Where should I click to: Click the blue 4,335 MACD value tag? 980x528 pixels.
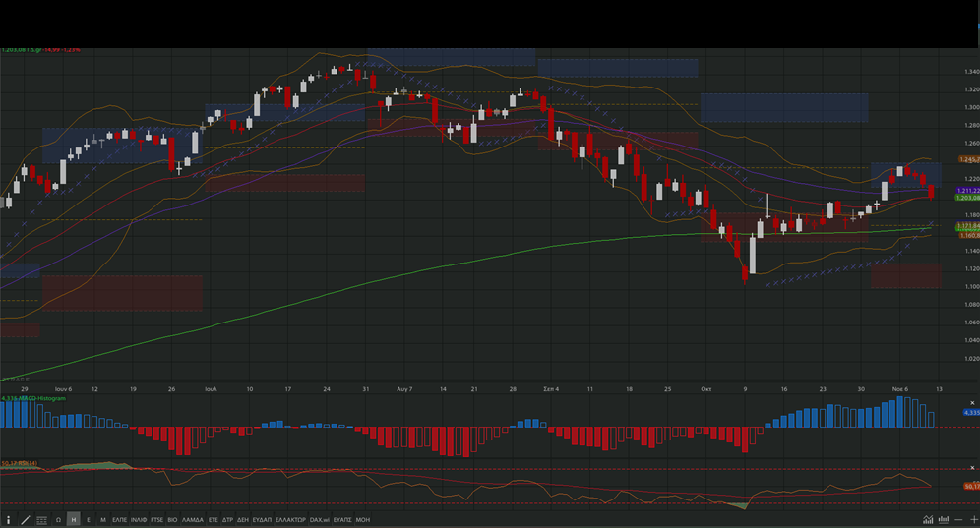(971, 412)
